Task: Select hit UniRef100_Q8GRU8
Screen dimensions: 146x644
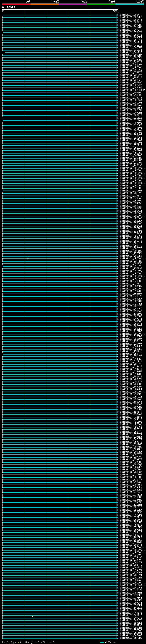Action: coord(131,133)
